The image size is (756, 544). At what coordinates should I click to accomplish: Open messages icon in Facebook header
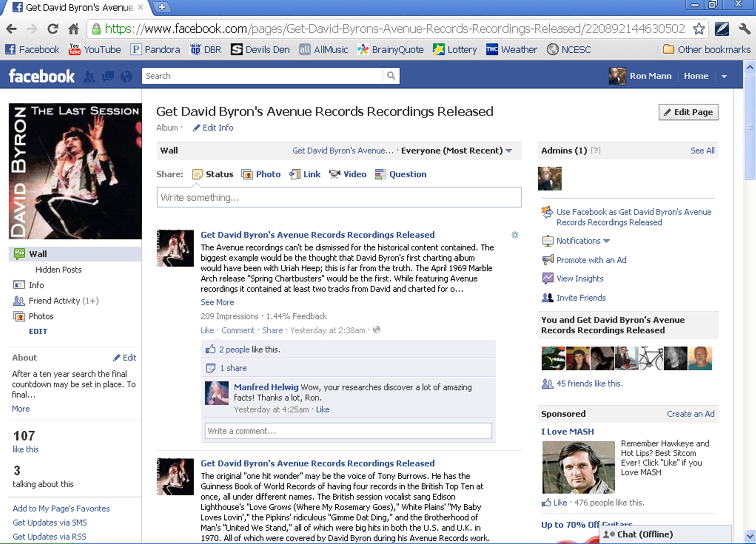[x=108, y=77]
